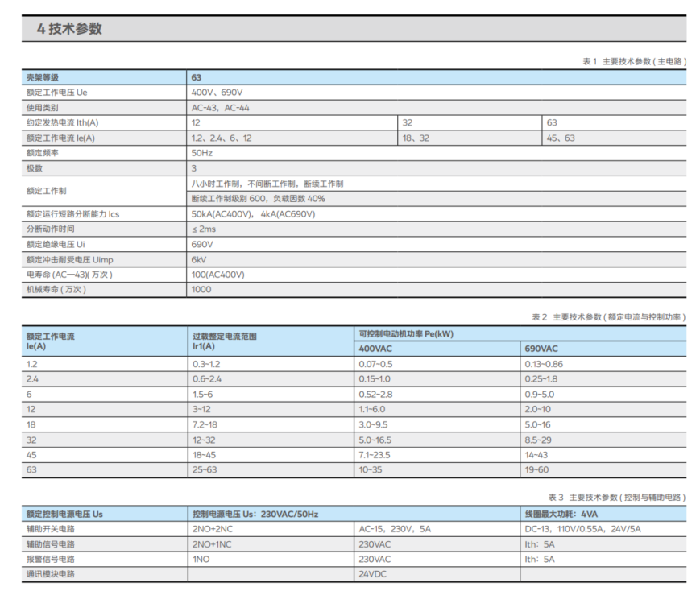Select the "24VDC" communication module cell
700x591 pixels.
373,574
